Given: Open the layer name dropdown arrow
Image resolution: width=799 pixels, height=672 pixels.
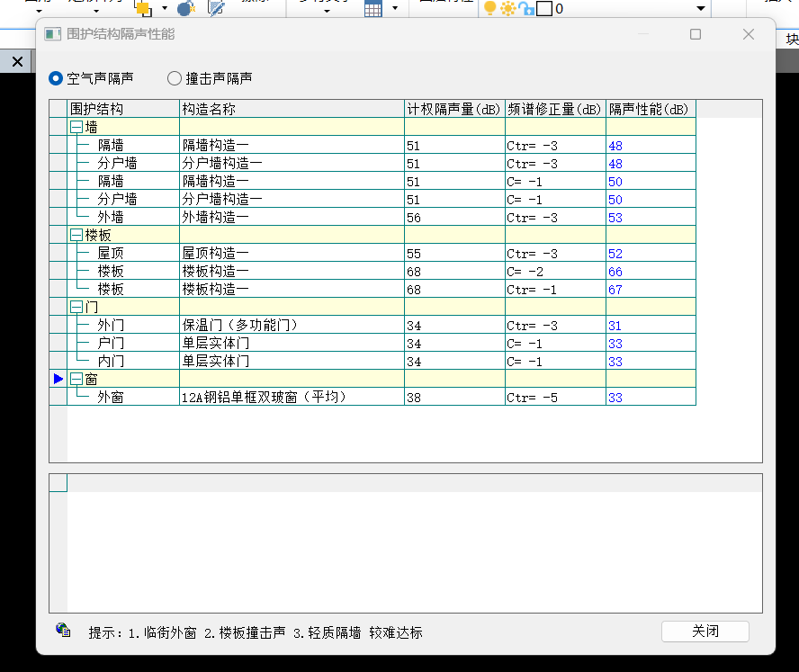Looking at the screenshot, I should (x=701, y=9).
